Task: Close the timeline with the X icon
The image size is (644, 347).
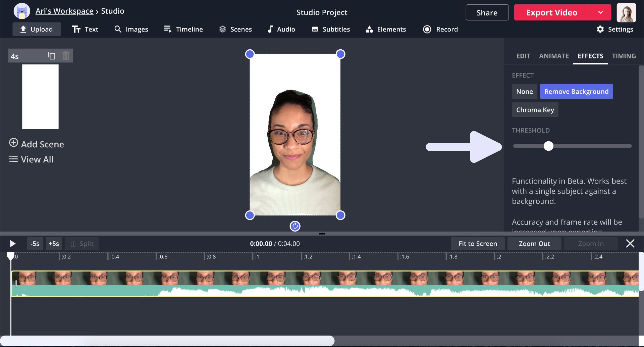Action: 630,244
